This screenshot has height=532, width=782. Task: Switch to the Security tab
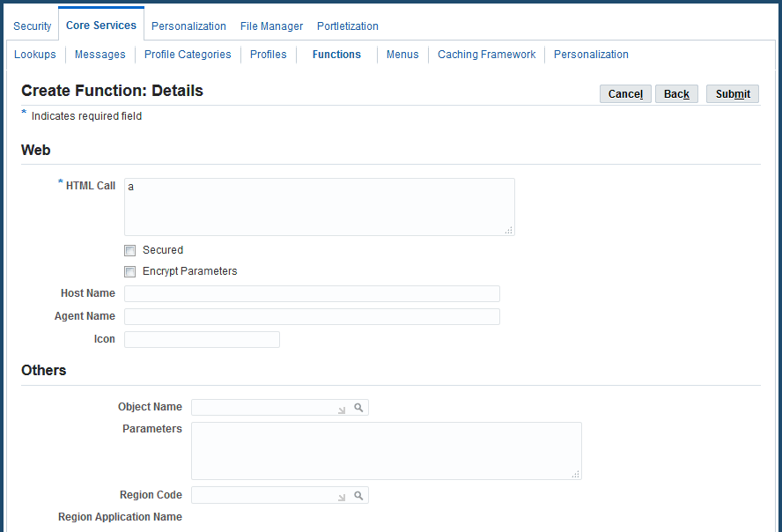(x=33, y=26)
